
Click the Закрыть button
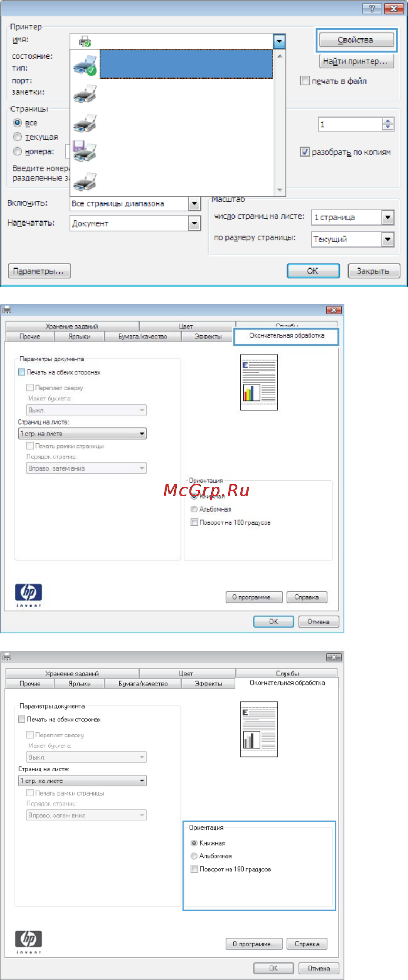click(374, 271)
